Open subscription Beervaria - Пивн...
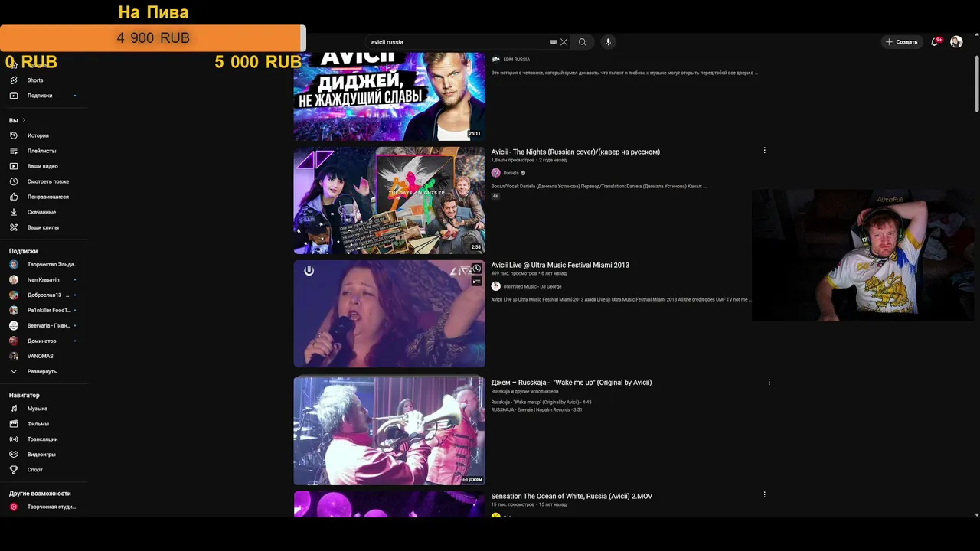The height and width of the screenshot is (551, 980). 49,325
